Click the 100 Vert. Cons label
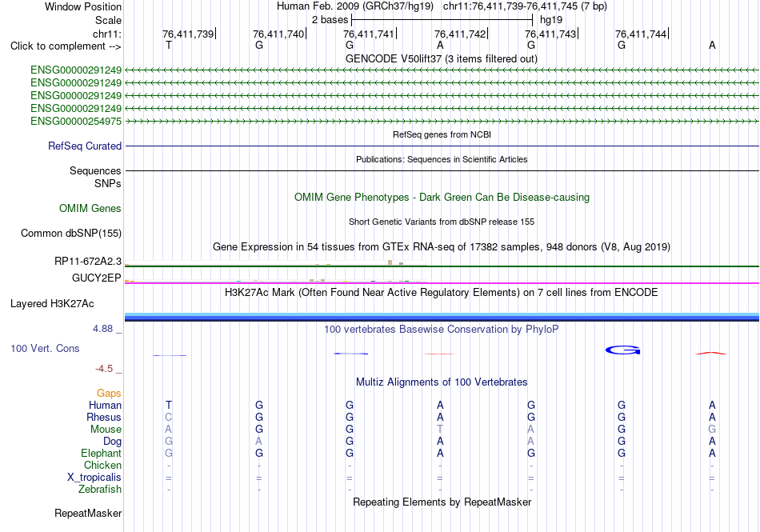This screenshot has height=532, width=760. point(45,348)
